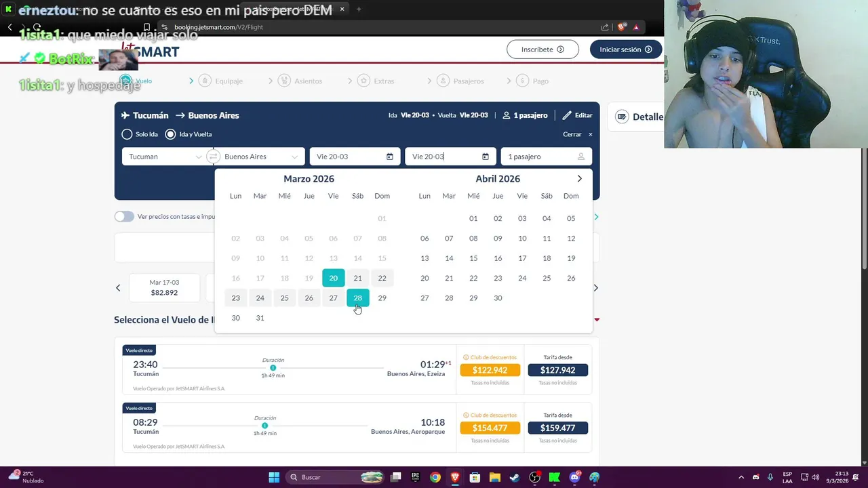The image size is (868, 488).
Task: Close the search panel via Cerrar
Action: coord(577,134)
